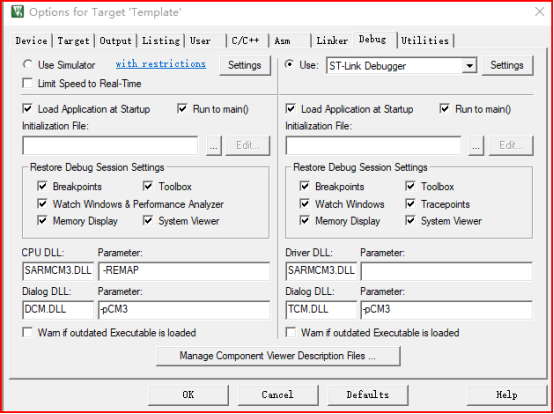This screenshot has height=414, width=554.
Task: Toggle ST-Link Run to main() checkbox
Action: coord(444,108)
